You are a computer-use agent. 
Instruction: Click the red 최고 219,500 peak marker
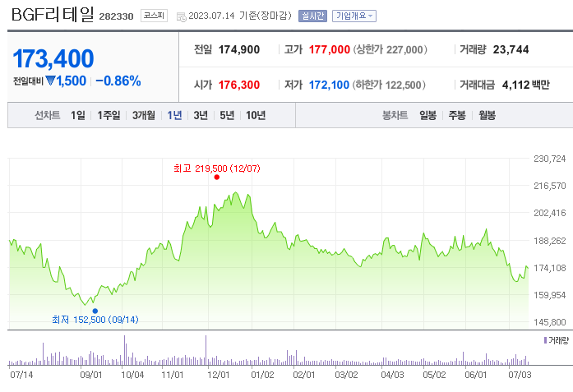tap(217, 178)
